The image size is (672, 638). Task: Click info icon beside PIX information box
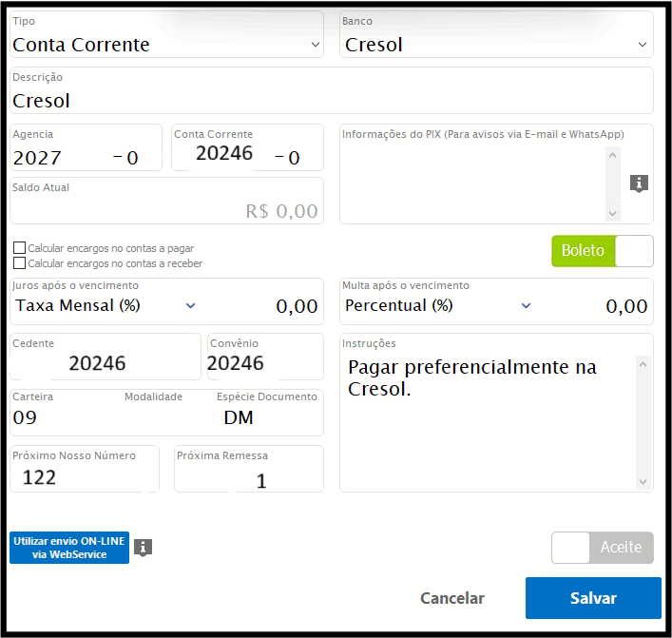click(640, 183)
